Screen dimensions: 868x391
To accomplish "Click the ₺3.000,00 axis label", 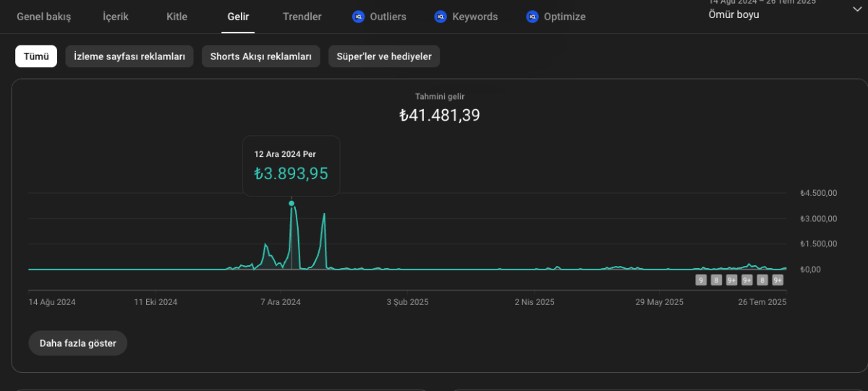I will (x=819, y=218).
